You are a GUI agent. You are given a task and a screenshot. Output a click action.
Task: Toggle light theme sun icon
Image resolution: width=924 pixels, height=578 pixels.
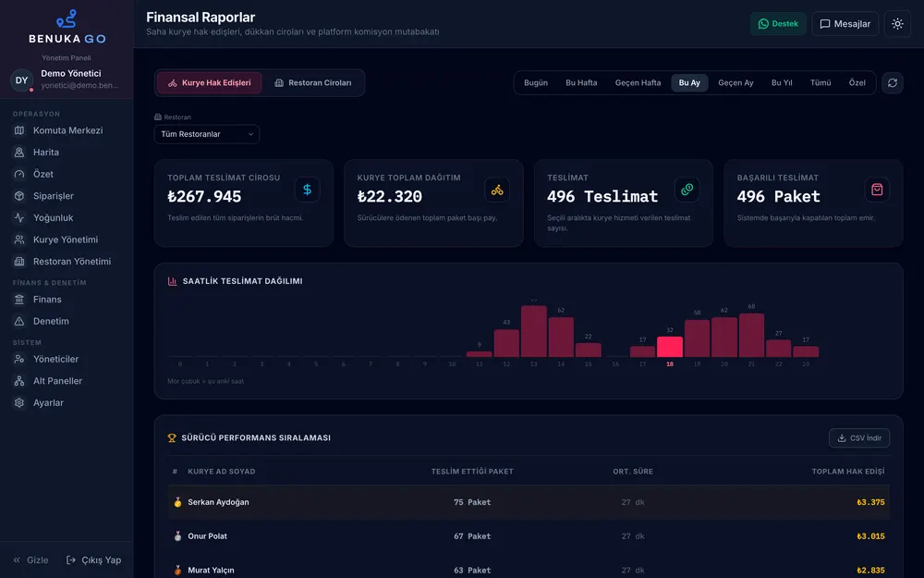(x=897, y=24)
